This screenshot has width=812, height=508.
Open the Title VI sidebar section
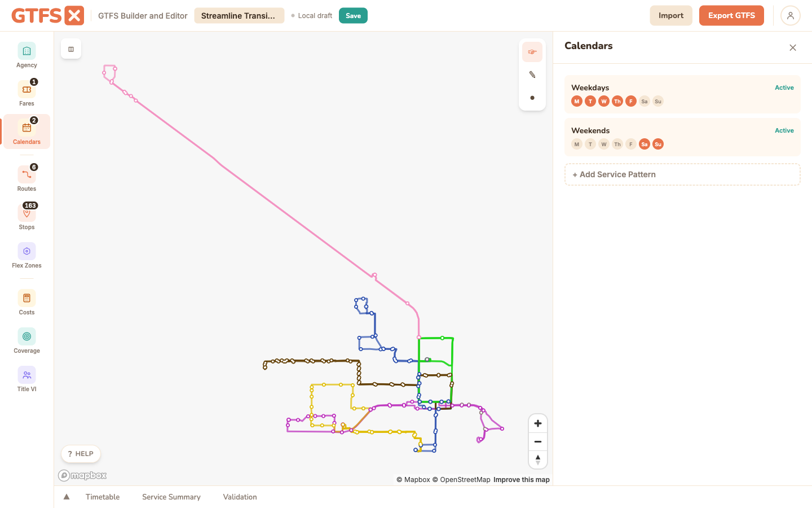click(x=27, y=379)
